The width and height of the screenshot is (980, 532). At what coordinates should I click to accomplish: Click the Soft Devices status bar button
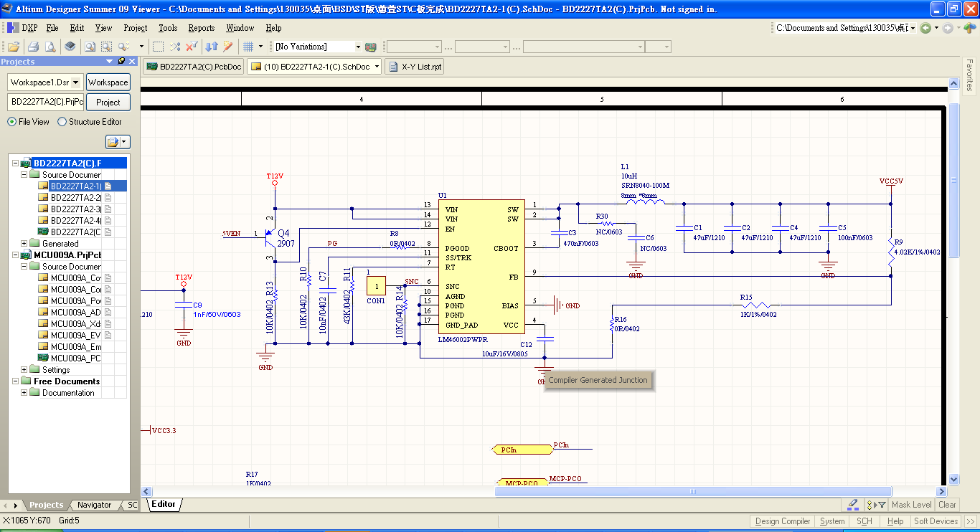pos(936,521)
